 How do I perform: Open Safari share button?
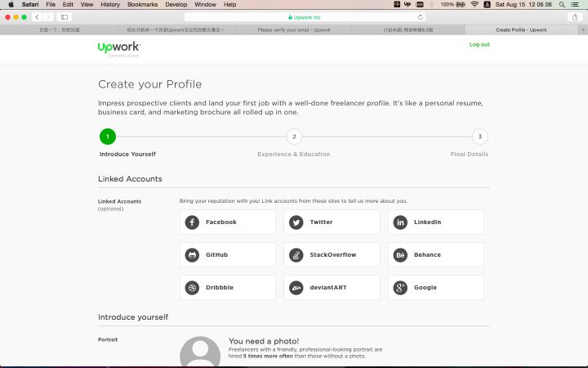pyautogui.click(x=574, y=17)
